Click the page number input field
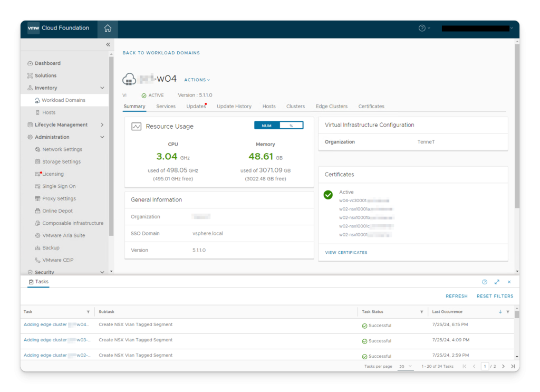Viewport: 540px width, 392px height. coord(485,366)
